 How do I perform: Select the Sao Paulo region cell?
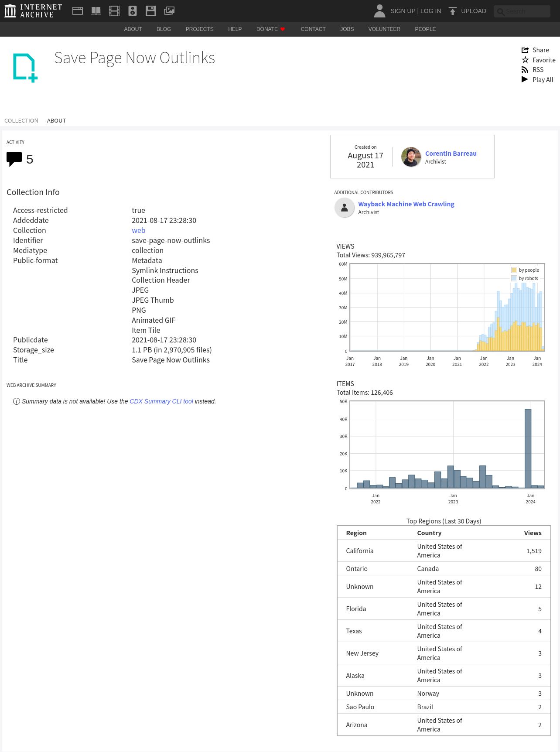(360, 707)
